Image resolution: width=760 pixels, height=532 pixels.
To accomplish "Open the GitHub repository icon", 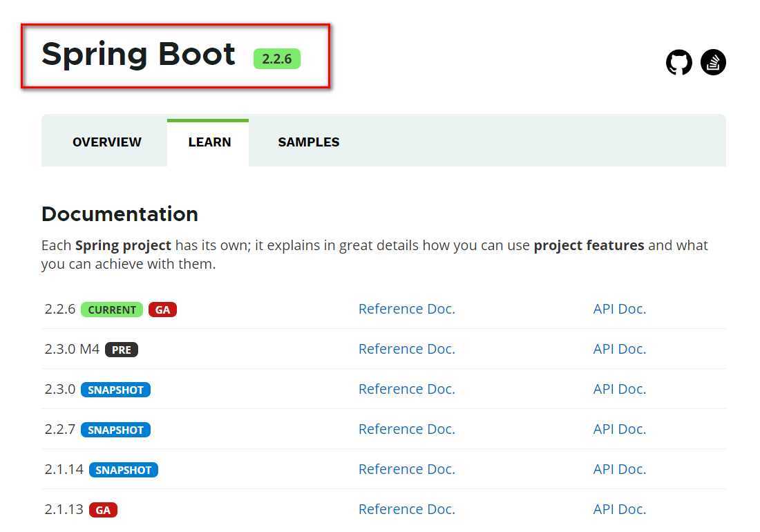I will tap(678, 62).
